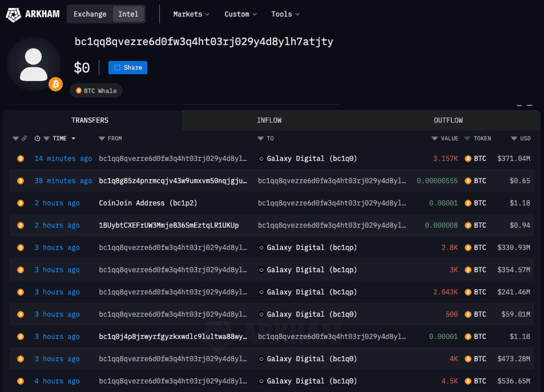Select the TRANSFERS tab
Viewport: 544px width, 392px height.
tap(90, 120)
